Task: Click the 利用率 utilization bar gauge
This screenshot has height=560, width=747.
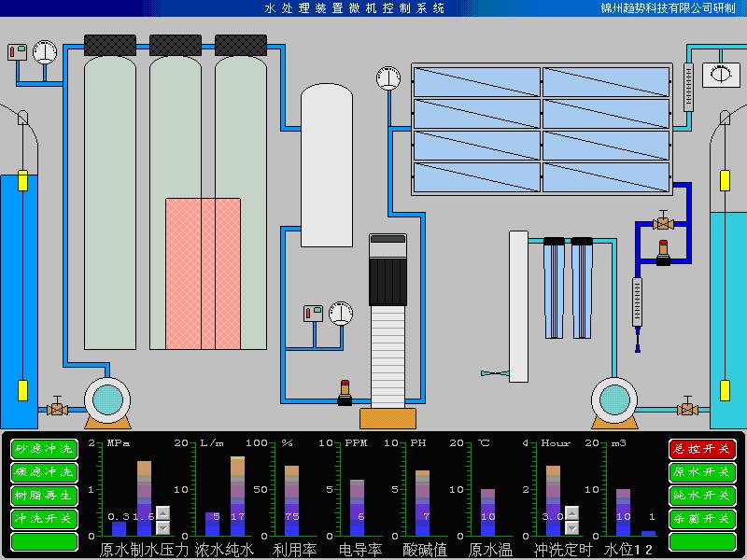Action: pos(291,499)
